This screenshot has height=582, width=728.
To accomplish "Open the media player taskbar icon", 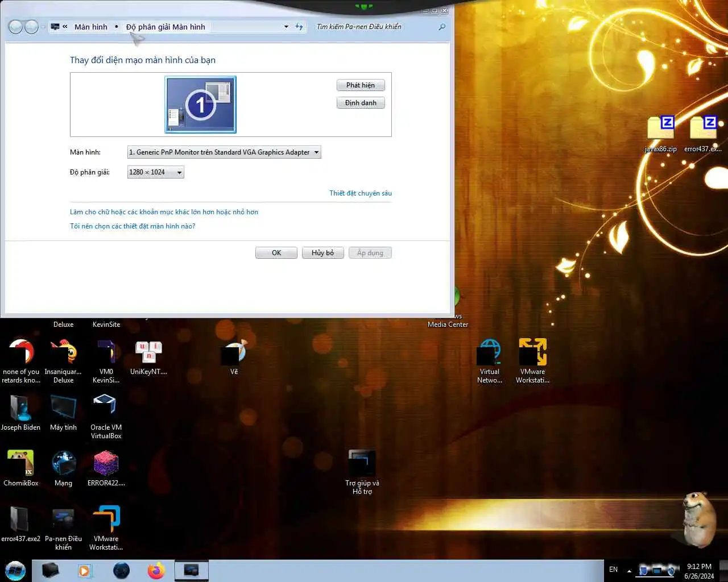I will click(85, 571).
